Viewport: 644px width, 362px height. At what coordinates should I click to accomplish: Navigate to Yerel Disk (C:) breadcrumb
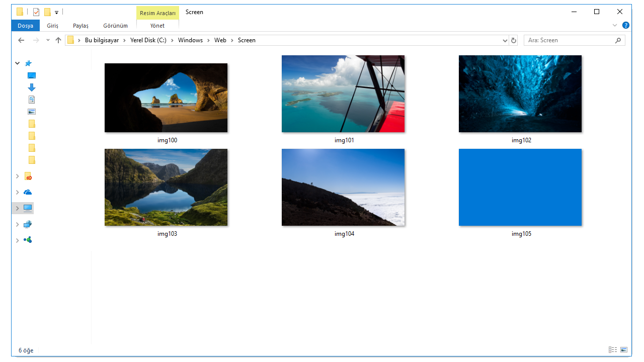pos(148,40)
